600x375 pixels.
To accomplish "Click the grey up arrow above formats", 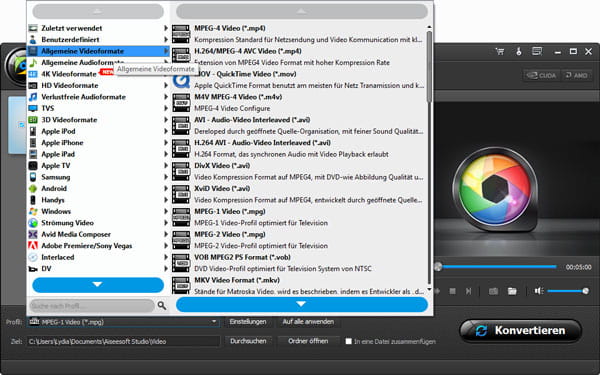I will click(302, 11).
